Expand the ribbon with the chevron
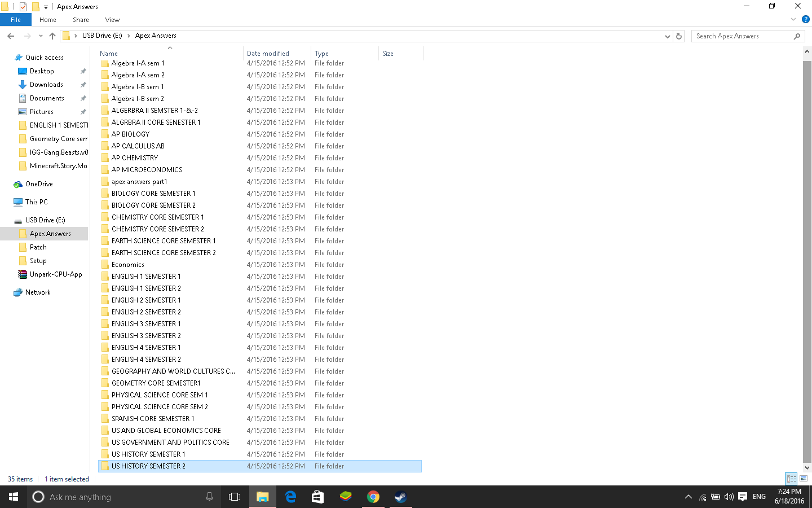812x508 pixels. 793,20
